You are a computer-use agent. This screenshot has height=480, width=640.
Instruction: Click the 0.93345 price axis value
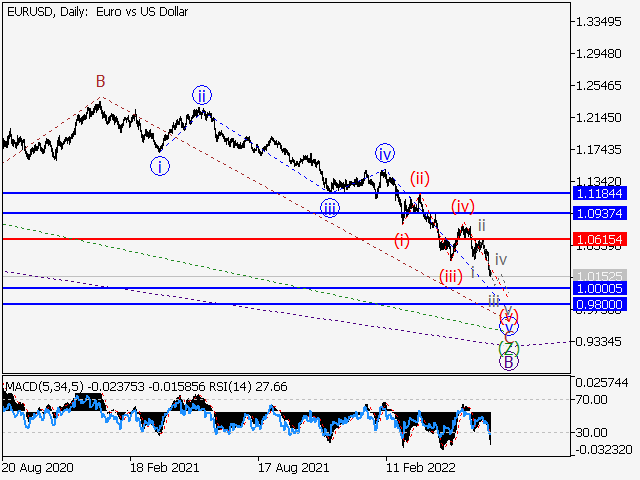(x=598, y=341)
